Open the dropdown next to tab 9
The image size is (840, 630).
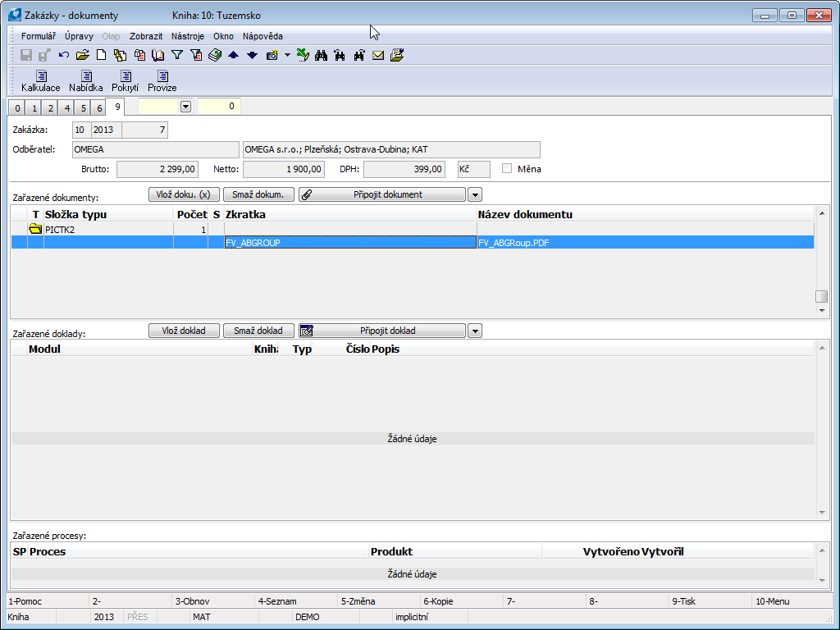point(185,107)
